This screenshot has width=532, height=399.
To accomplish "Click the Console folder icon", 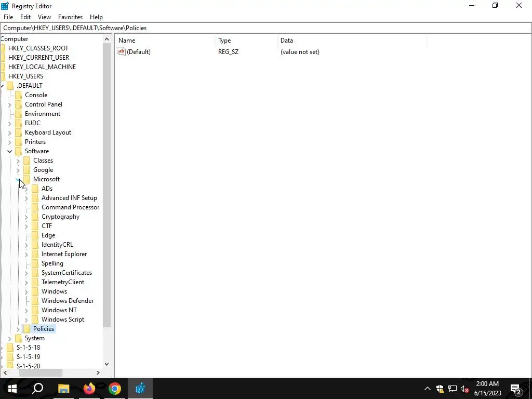I will point(19,95).
